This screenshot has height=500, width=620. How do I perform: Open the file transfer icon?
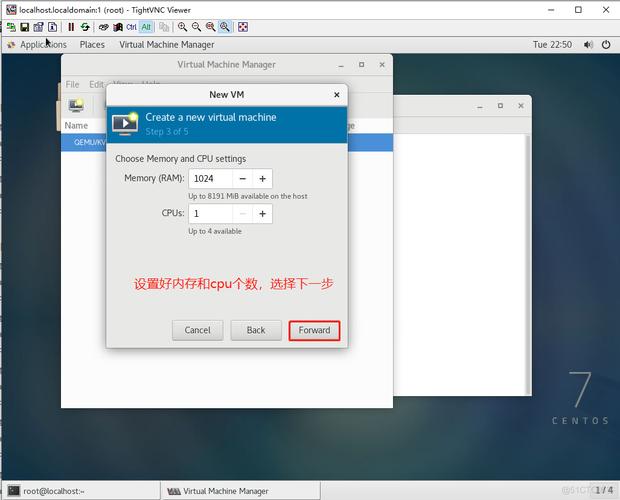pyautogui.click(x=164, y=27)
